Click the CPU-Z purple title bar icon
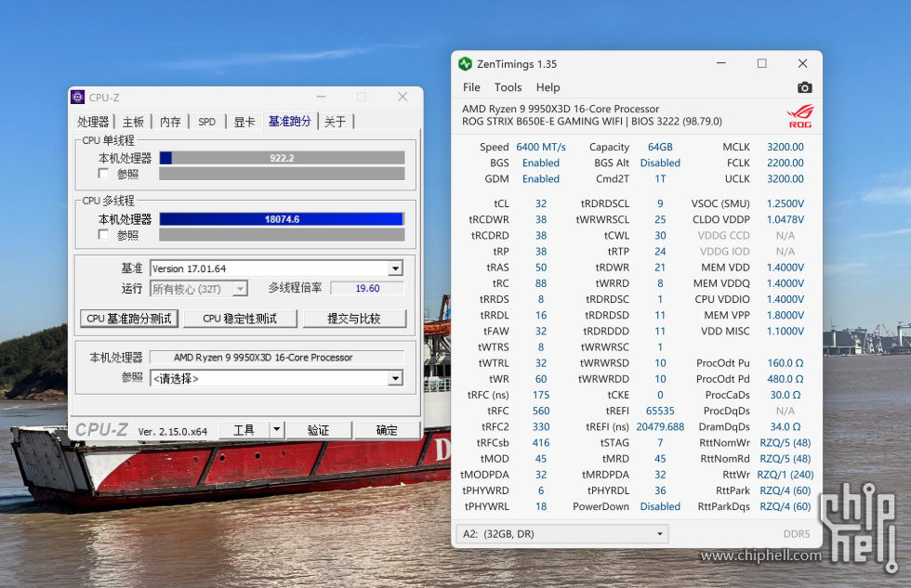 78,97
